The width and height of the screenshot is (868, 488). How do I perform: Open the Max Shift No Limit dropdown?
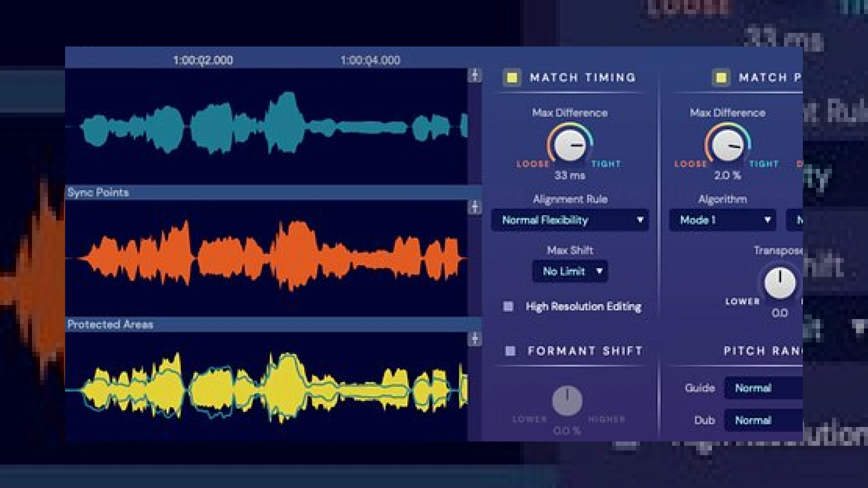coord(570,271)
